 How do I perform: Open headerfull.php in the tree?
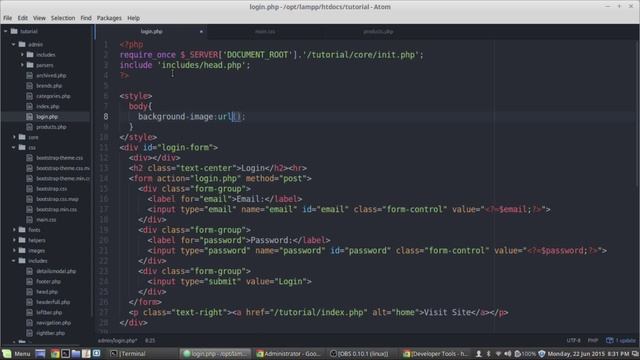pyautogui.click(x=53, y=302)
